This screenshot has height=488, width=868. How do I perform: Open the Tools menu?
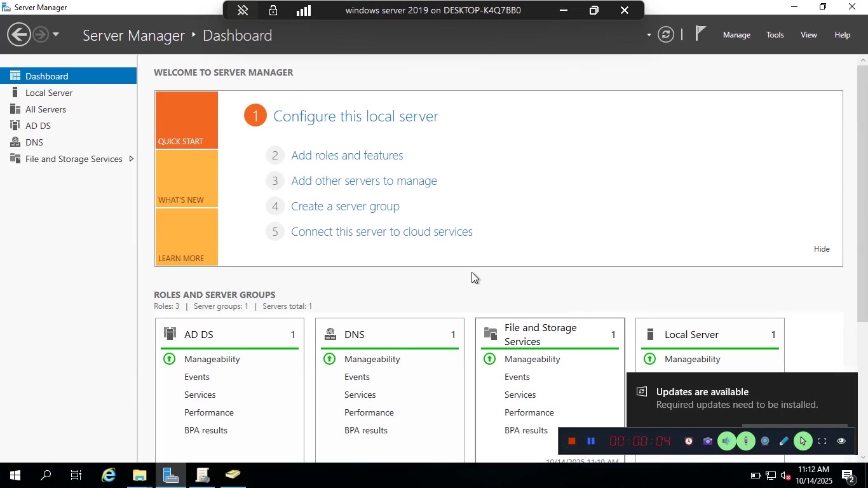click(775, 35)
